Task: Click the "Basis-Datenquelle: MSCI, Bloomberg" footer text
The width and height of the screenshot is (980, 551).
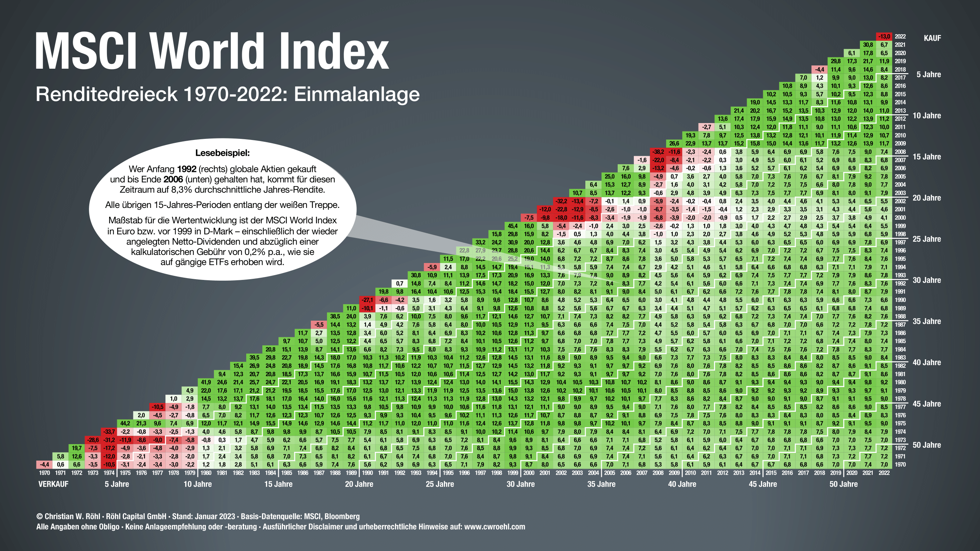Action: 300,516
